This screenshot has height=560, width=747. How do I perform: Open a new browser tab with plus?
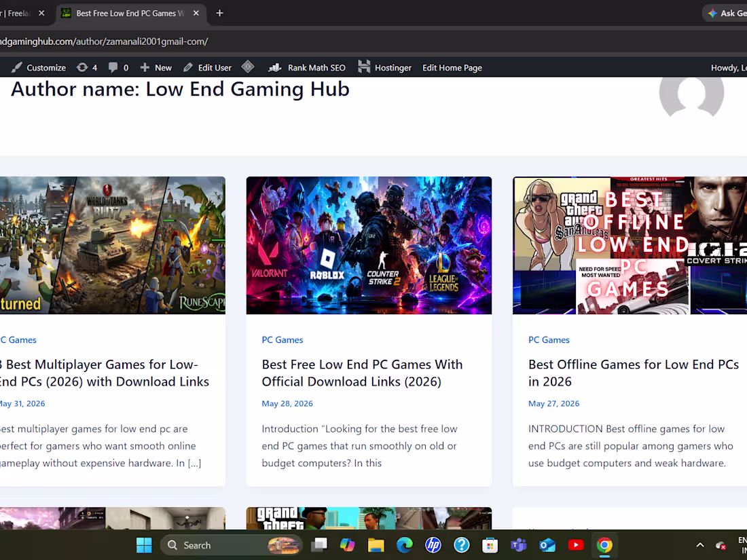click(x=219, y=14)
